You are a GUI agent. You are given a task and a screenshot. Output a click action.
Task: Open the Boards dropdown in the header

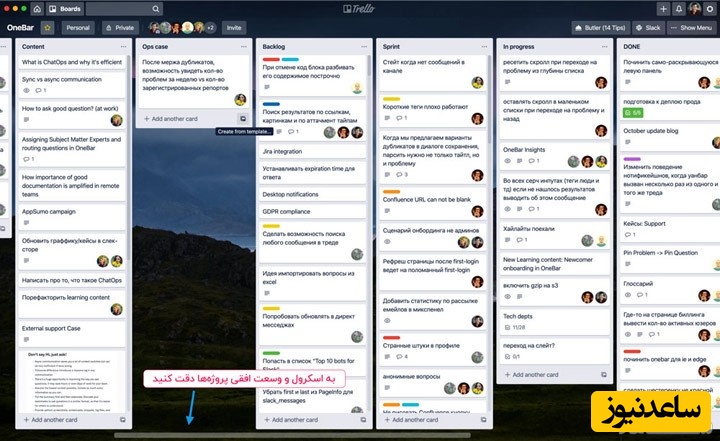(x=65, y=9)
